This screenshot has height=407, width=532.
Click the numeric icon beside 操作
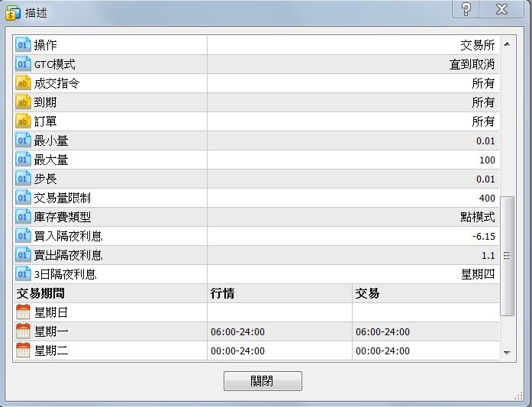(x=23, y=45)
